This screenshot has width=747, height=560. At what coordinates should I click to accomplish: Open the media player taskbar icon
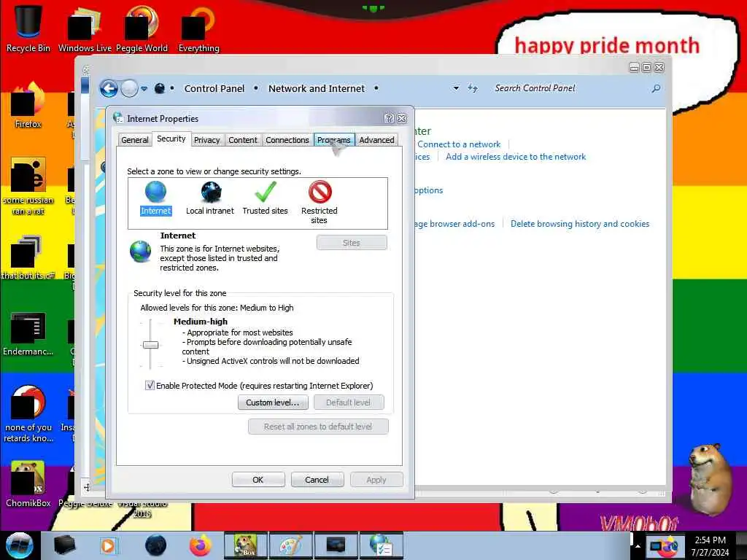pos(108,545)
